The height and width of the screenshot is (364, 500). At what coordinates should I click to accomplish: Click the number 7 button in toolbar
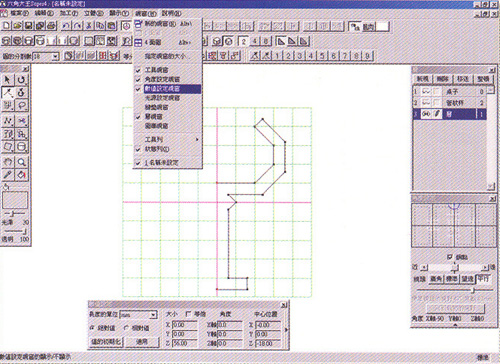(x=345, y=55)
